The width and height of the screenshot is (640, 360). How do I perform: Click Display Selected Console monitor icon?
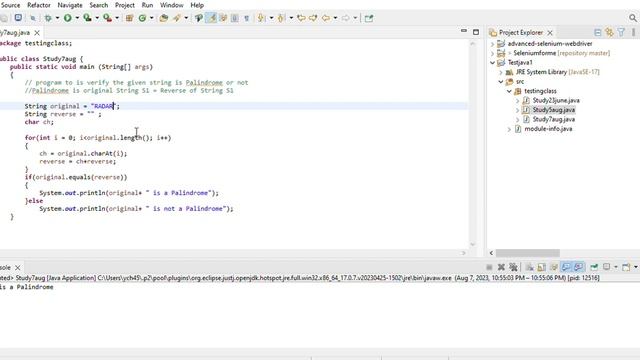point(607,267)
